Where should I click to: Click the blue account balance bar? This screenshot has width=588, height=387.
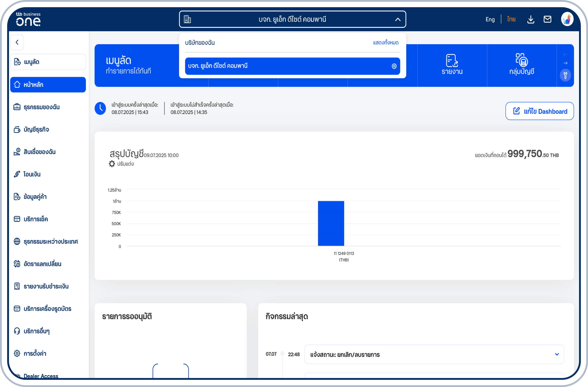pyautogui.click(x=331, y=223)
